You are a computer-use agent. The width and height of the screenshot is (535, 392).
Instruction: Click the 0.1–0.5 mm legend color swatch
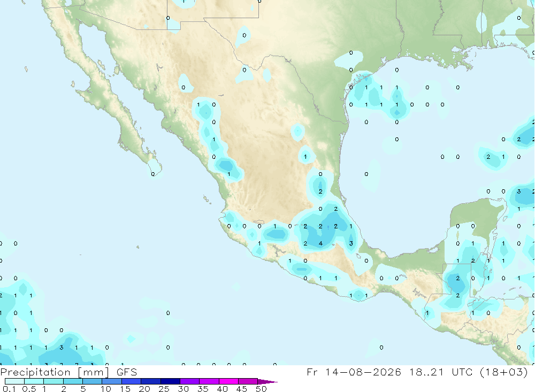(14, 381)
